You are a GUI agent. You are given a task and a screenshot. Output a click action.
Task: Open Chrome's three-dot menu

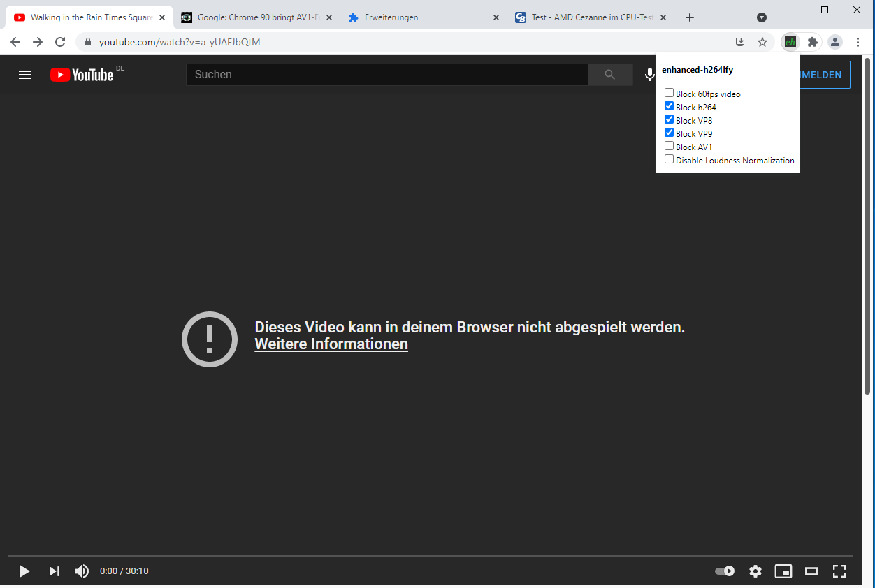tap(858, 42)
